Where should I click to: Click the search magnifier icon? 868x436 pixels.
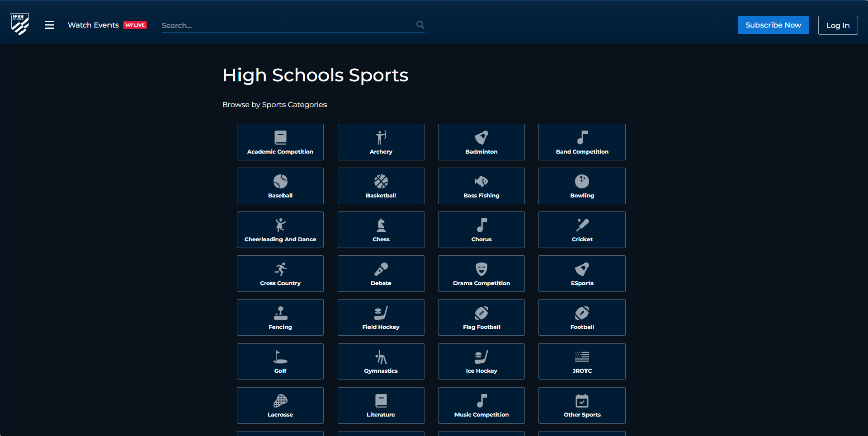420,25
